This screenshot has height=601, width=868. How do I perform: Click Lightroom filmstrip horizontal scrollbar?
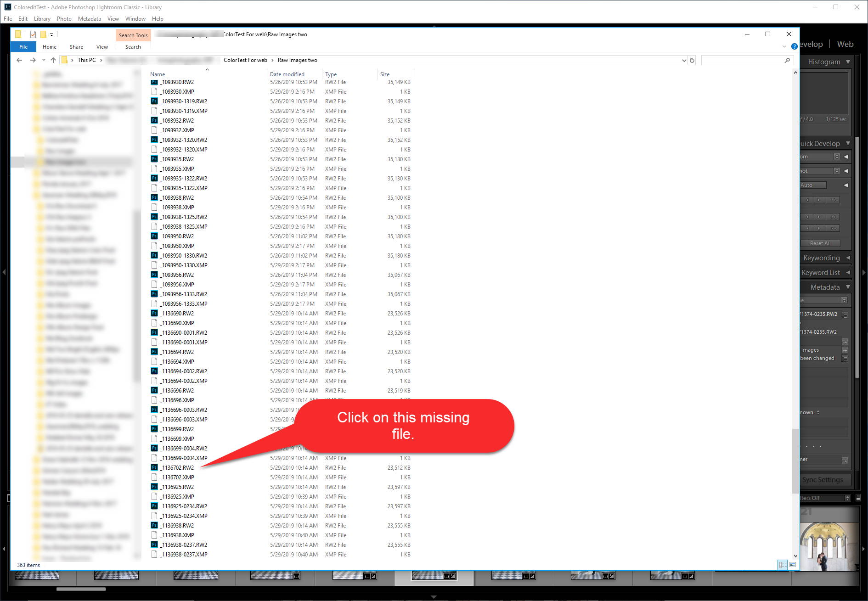[x=81, y=589]
